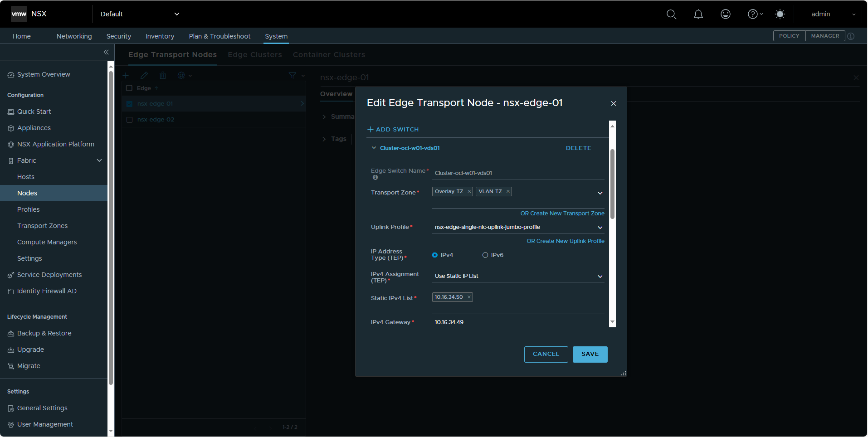Select the IPv4 radio button
The height and width of the screenshot is (437, 868).
click(x=435, y=255)
